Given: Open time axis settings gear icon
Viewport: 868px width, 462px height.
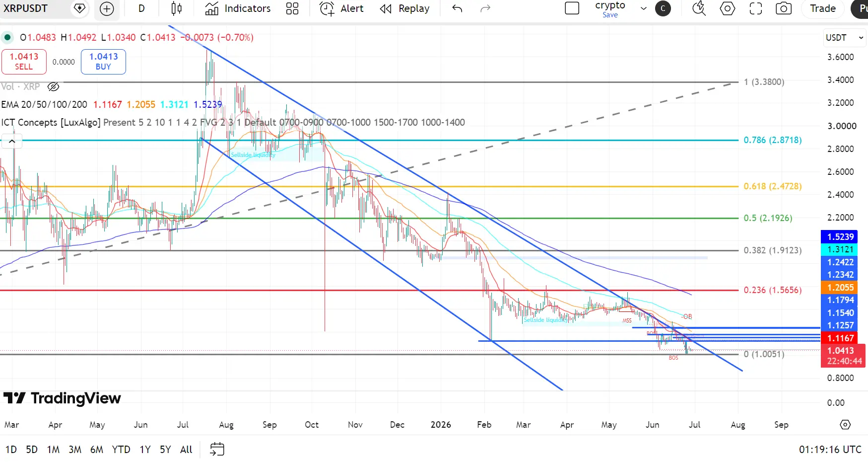Looking at the screenshot, I should click(x=845, y=425).
